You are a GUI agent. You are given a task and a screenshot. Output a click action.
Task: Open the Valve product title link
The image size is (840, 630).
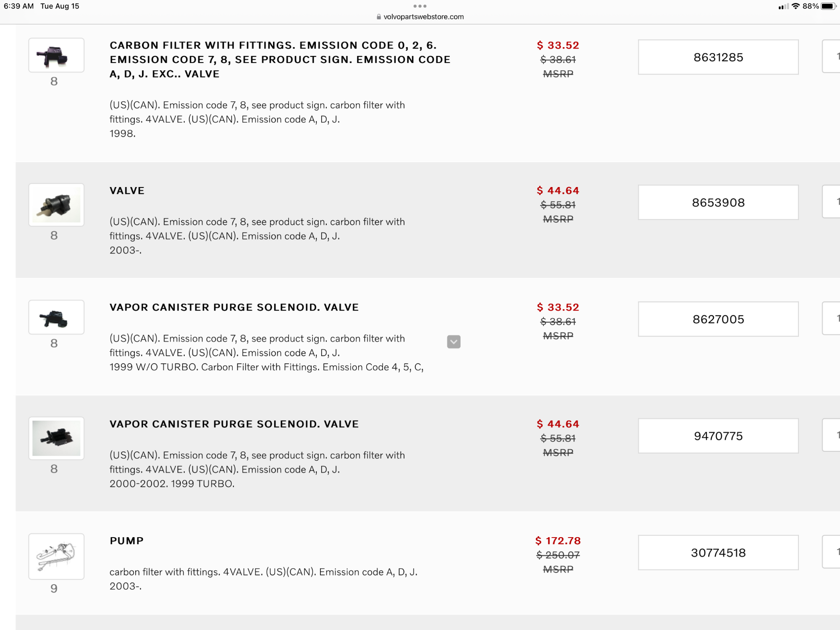click(x=127, y=191)
